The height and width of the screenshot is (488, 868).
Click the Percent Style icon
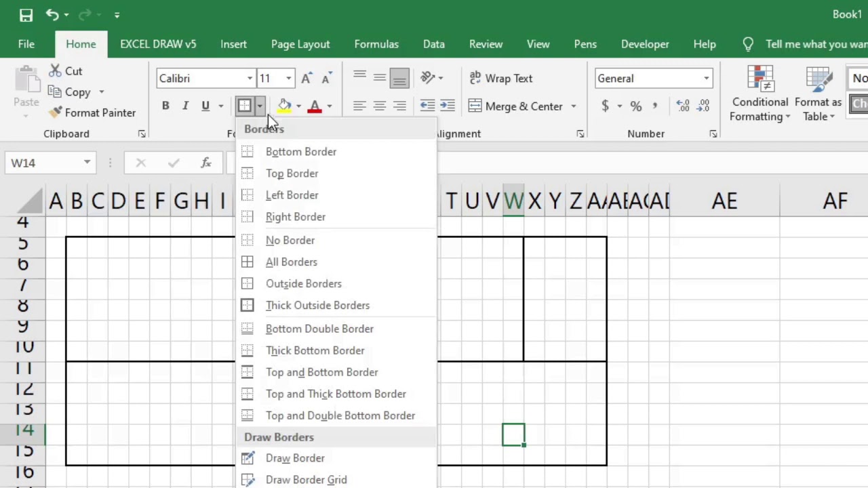point(635,106)
